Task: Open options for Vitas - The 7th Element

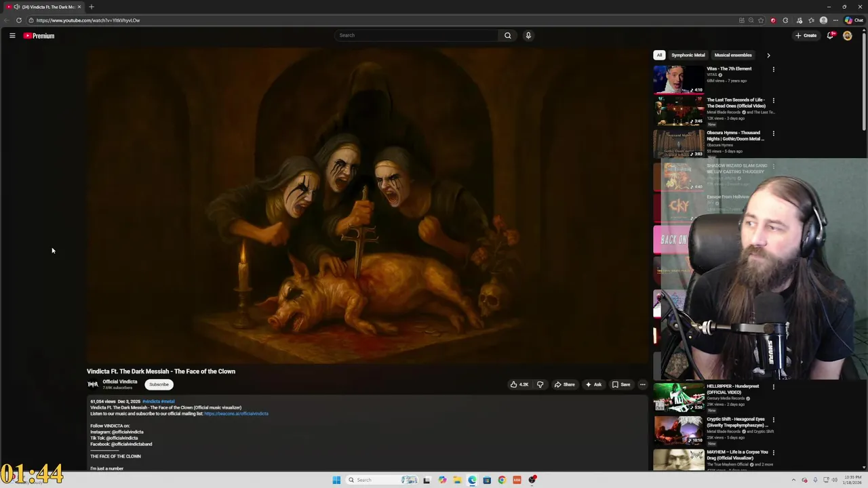Action: pyautogui.click(x=773, y=69)
